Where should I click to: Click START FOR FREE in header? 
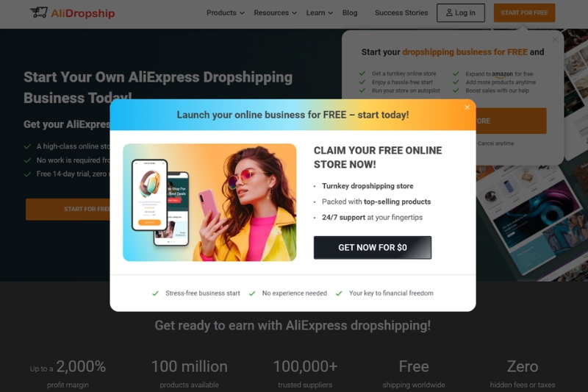pos(524,13)
